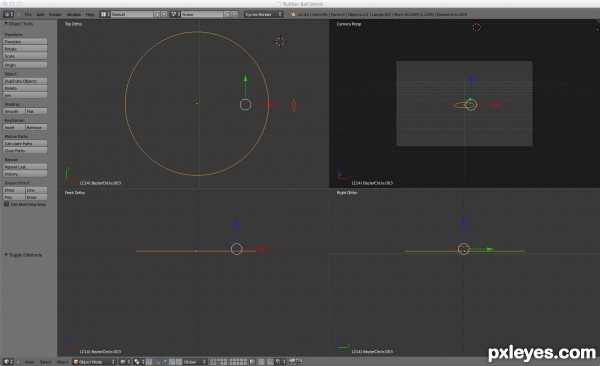Open the Select menu in 3D header
Screen dimensions: 600x366
(45, 362)
